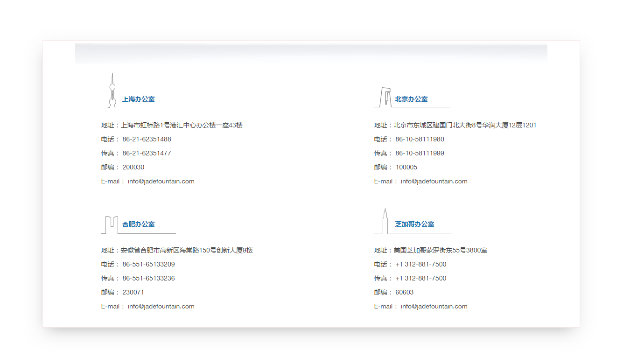Click Hefei postcode 230071
This screenshot has width=623, height=364.
coord(133,293)
